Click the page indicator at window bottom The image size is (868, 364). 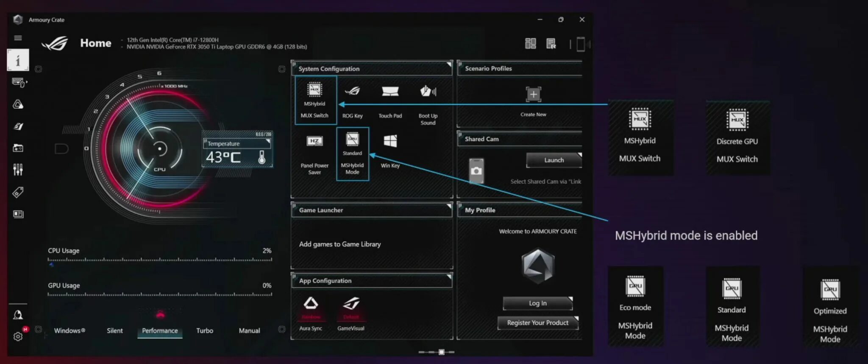click(x=437, y=352)
